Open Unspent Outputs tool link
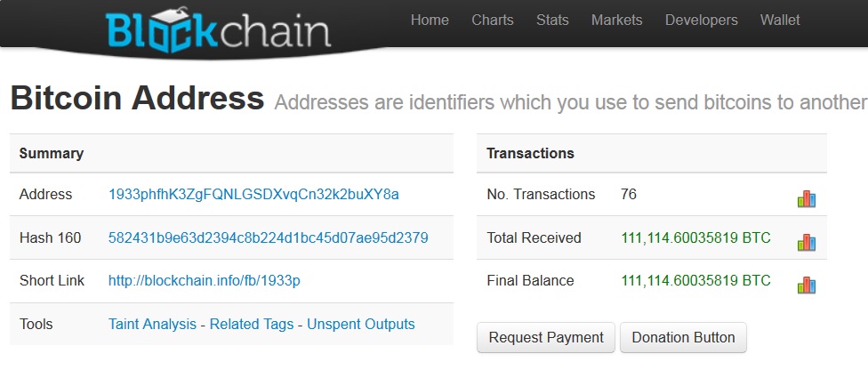868x370 pixels. pyautogui.click(x=360, y=324)
